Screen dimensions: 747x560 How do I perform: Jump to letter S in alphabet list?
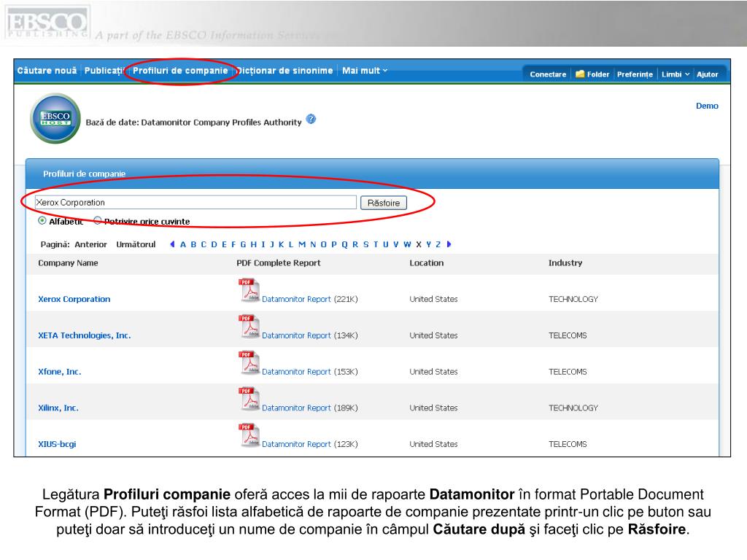tap(366, 244)
